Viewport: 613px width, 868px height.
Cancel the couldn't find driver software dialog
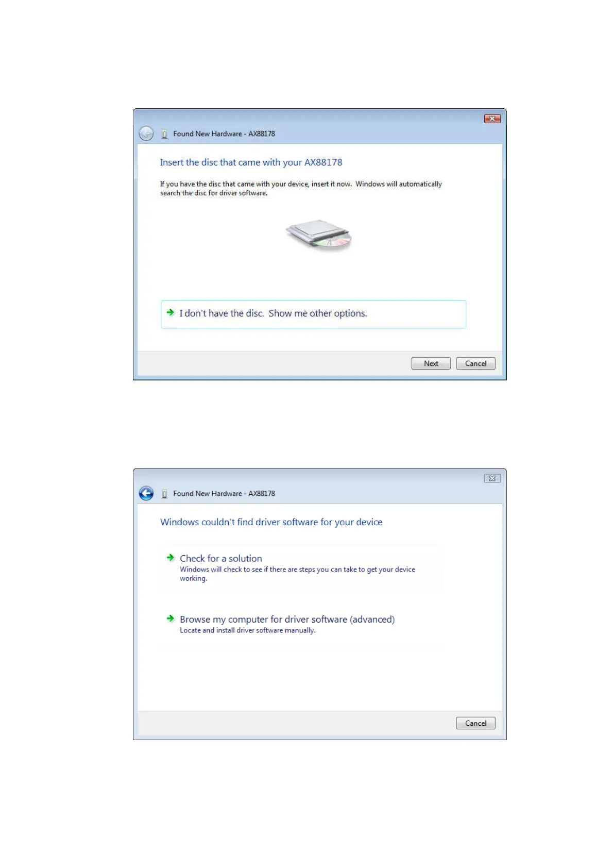click(x=475, y=723)
